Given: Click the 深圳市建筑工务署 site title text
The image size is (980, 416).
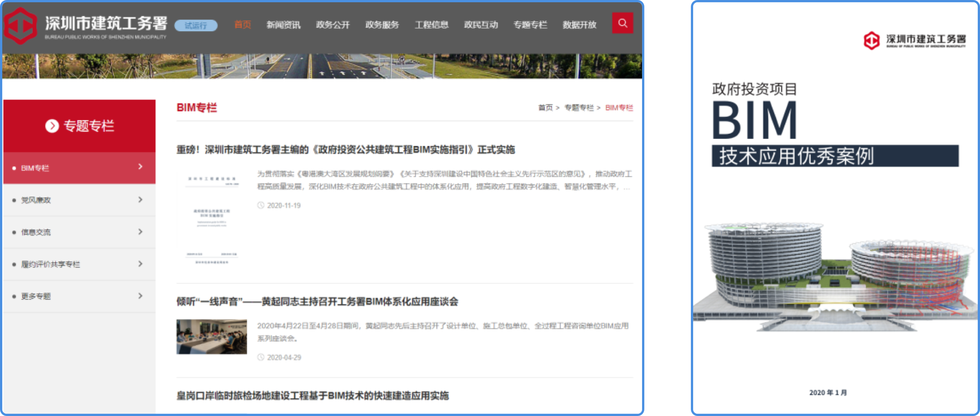Looking at the screenshot, I should coord(106,23).
